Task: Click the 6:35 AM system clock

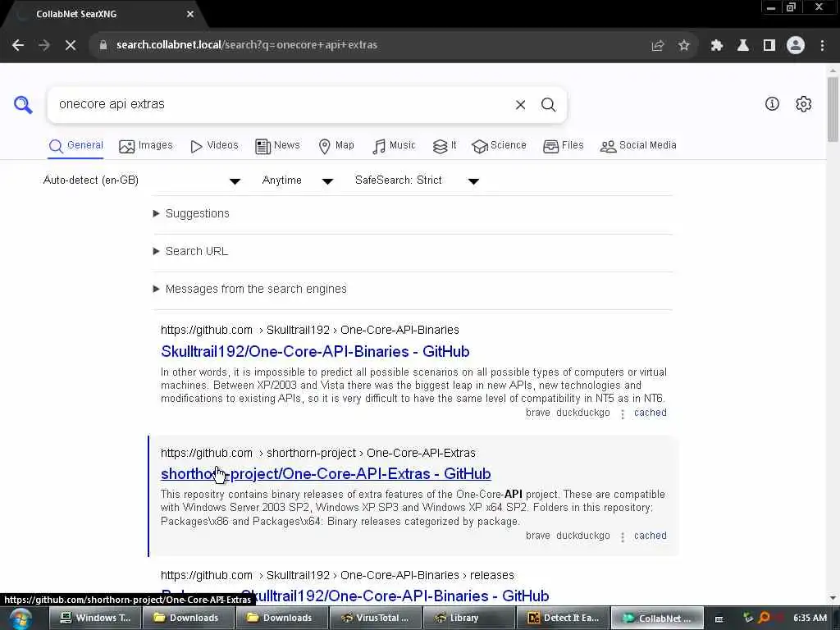Action: (810, 619)
